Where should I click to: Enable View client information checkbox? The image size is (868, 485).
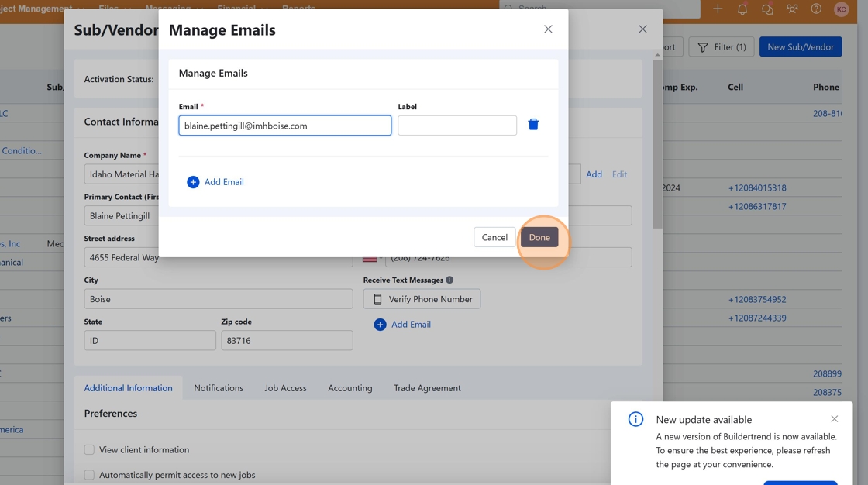[89, 449]
